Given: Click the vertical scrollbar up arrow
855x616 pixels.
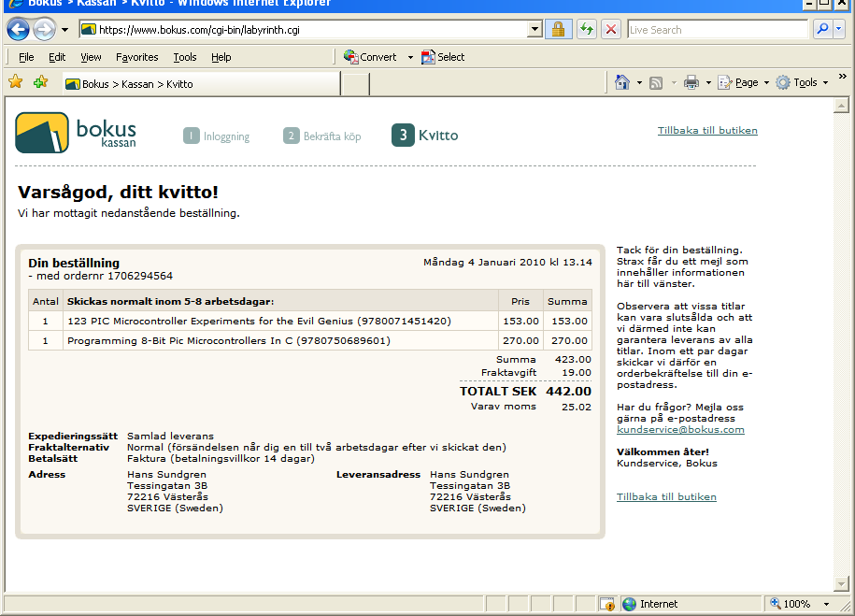Looking at the screenshot, I should point(841,106).
